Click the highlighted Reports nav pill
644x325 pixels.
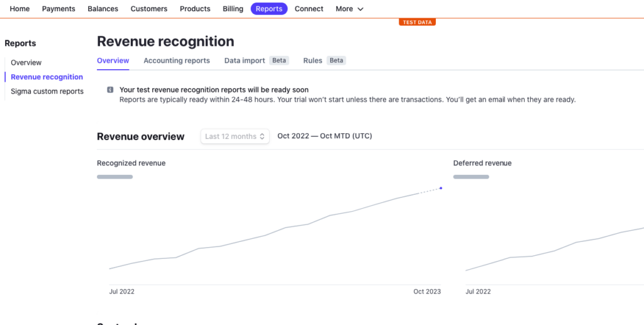click(269, 9)
